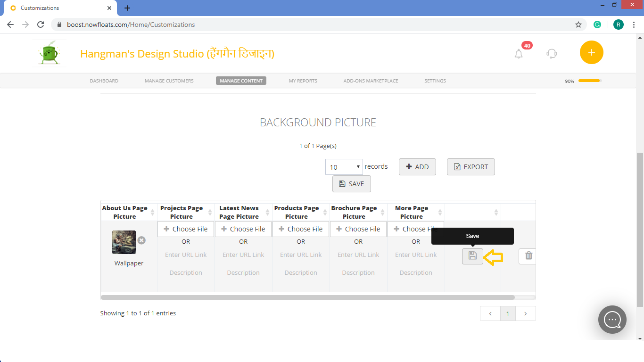Open My Reports menu
Viewport: 644px width, 362px height.
coord(303,81)
